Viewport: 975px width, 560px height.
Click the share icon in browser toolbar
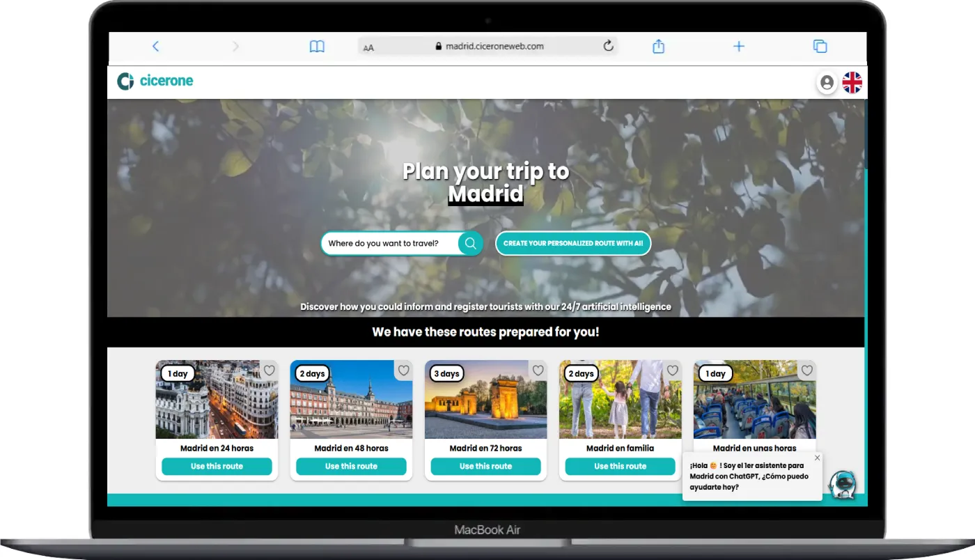coord(658,47)
